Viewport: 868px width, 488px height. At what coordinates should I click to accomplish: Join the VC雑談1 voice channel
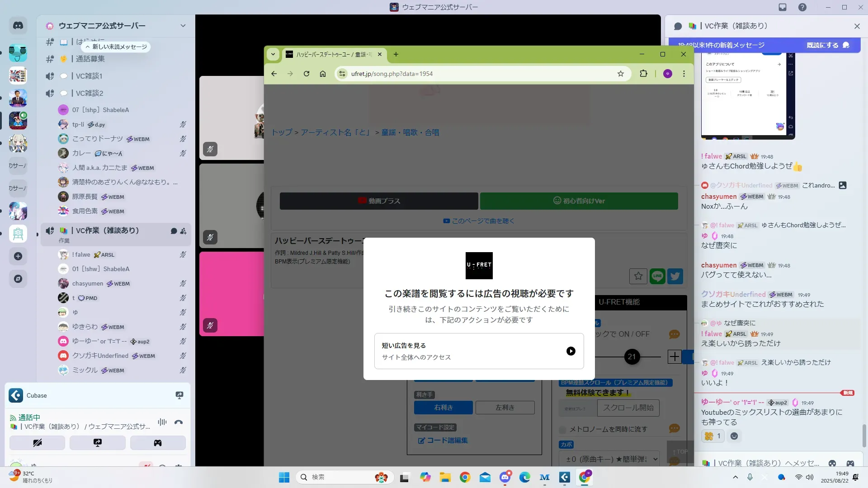click(x=89, y=76)
